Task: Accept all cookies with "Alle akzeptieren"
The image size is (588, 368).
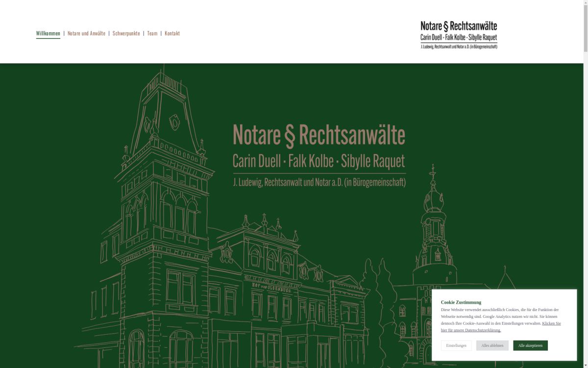Action: pos(530,345)
